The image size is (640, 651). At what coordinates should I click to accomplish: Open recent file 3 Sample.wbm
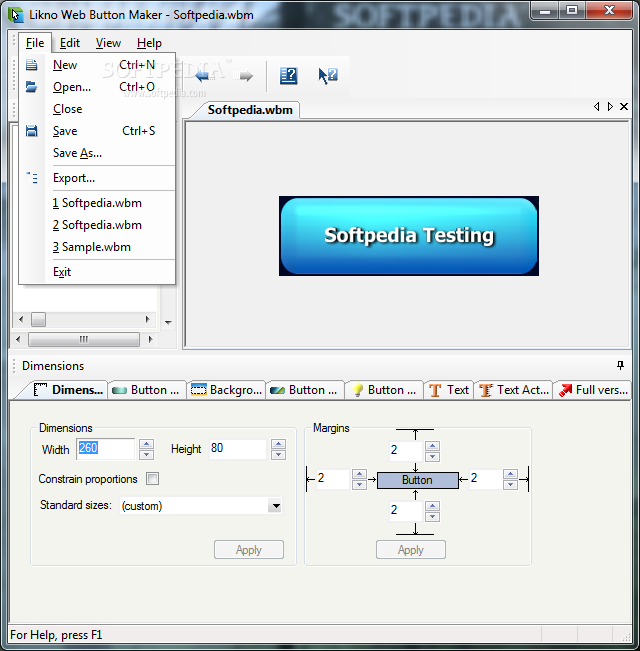pos(97,247)
